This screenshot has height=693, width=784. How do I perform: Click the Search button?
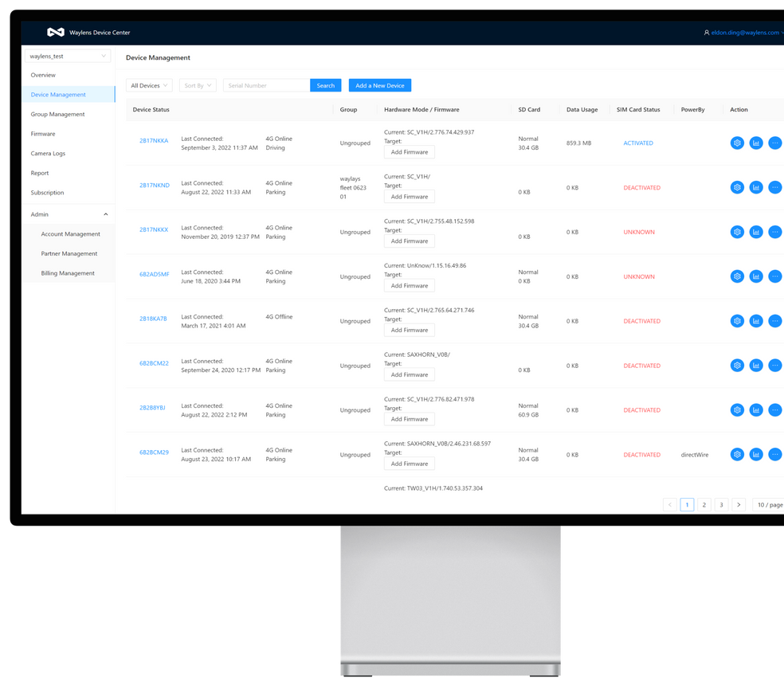coord(326,85)
